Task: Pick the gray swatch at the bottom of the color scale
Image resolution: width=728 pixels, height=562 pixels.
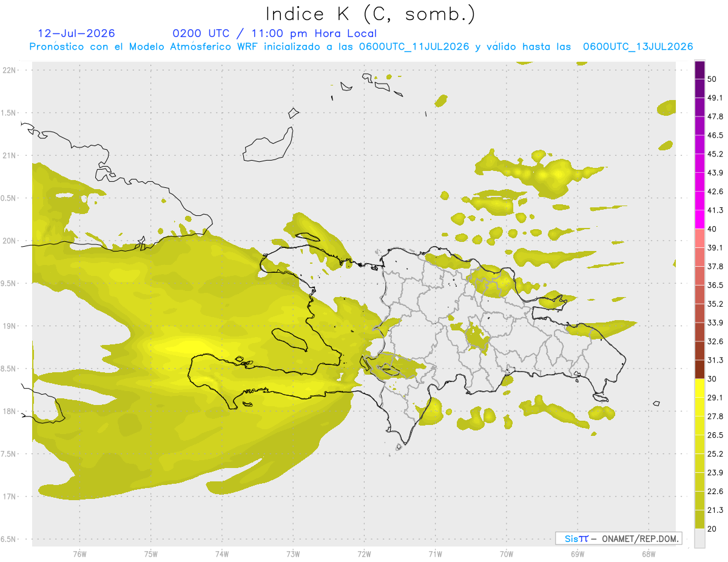Action: pos(699,538)
